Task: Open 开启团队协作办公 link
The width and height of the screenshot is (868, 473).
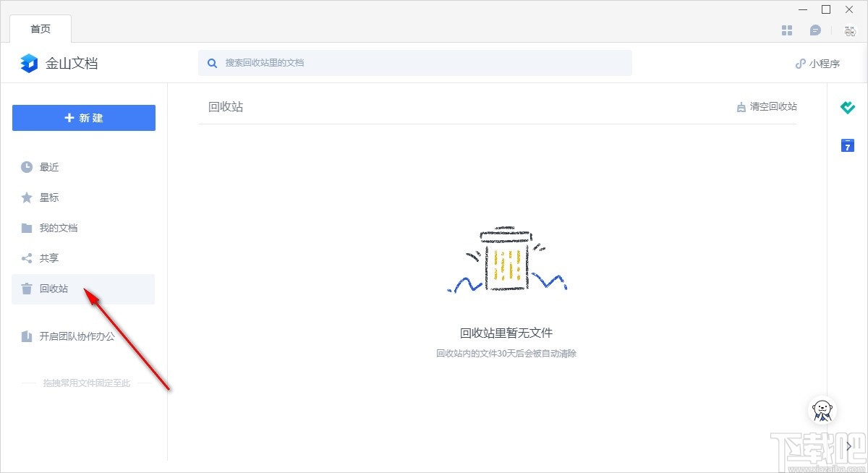Action: click(x=65, y=336)
